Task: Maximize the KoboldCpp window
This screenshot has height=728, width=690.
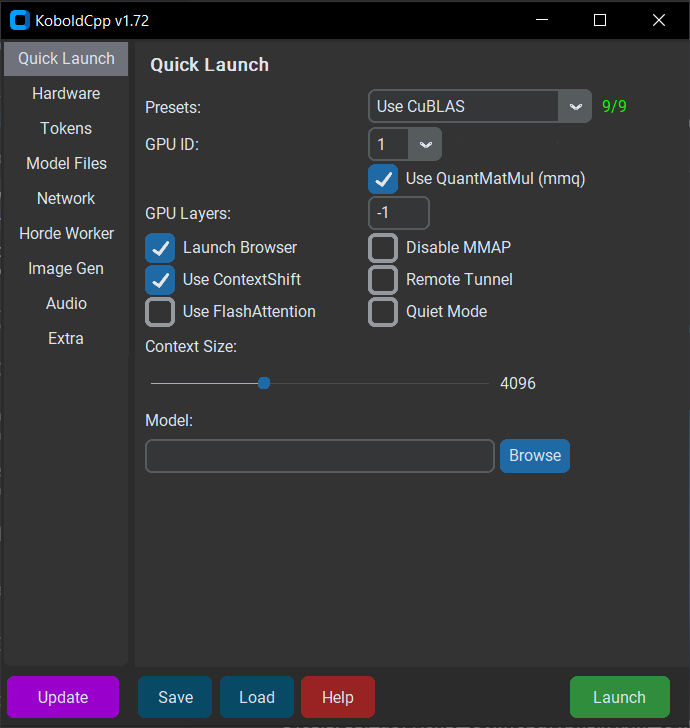Action: (x=600, y=20)
